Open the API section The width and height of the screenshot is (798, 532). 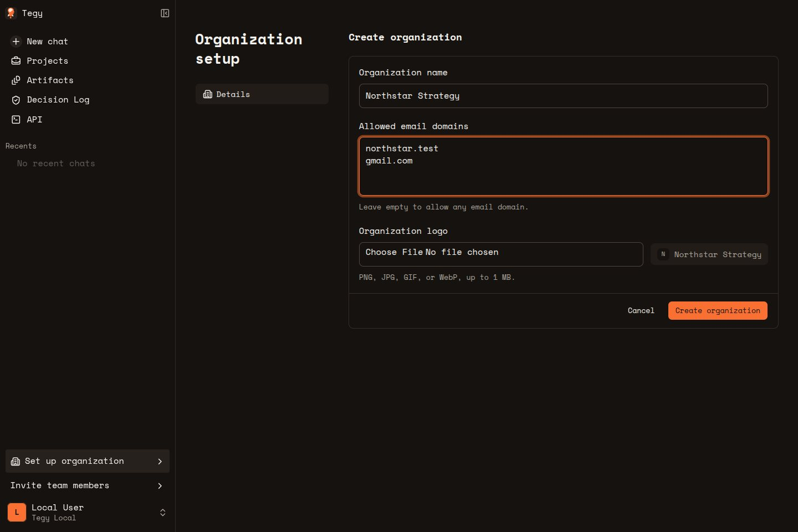pyautogui.click(x=88, y=120)
